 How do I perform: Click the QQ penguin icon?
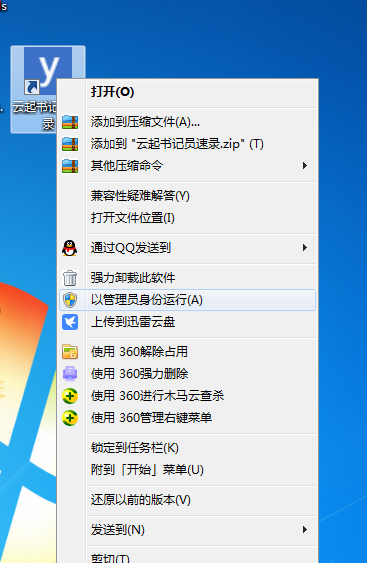[x=70, y=248]
